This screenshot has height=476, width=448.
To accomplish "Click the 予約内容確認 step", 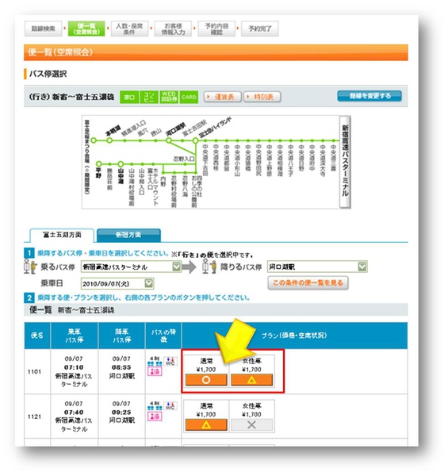I will [216, 29].
